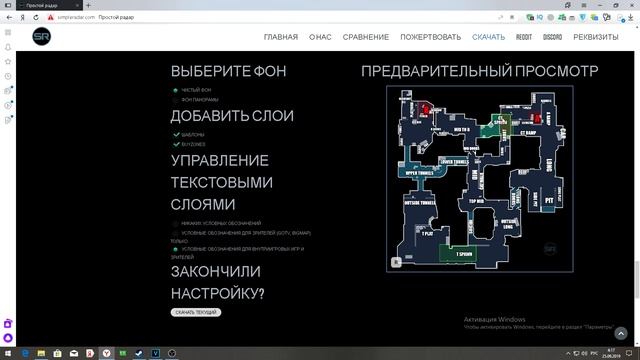Reload the page with the refresh icon

(x=36, y=18)
